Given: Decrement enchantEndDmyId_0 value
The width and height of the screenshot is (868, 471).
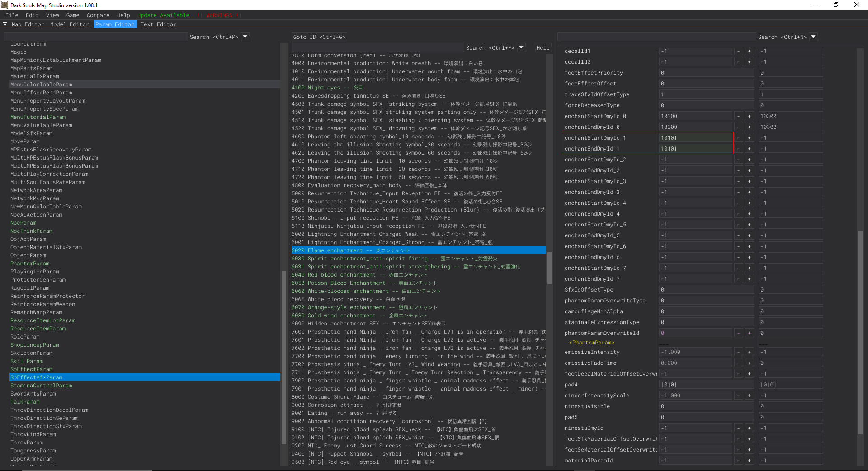Looking at the screenshot, I should (738, 127).
